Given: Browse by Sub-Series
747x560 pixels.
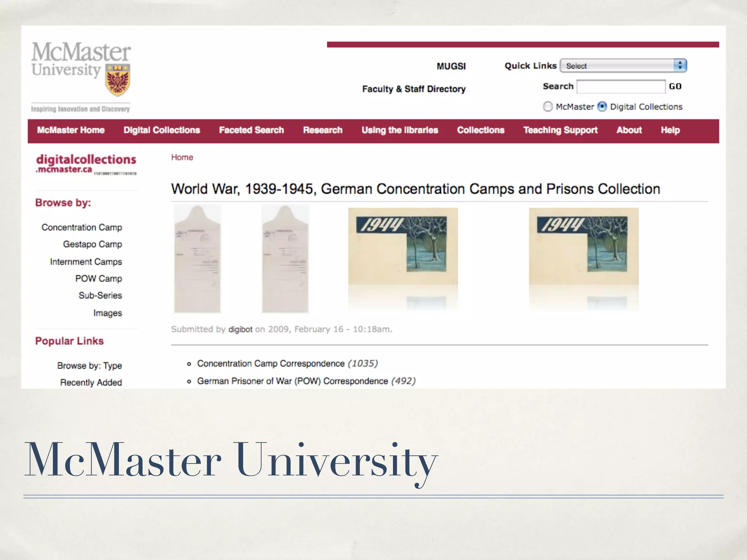Looking at the screenshot, I should coord(100,295).
